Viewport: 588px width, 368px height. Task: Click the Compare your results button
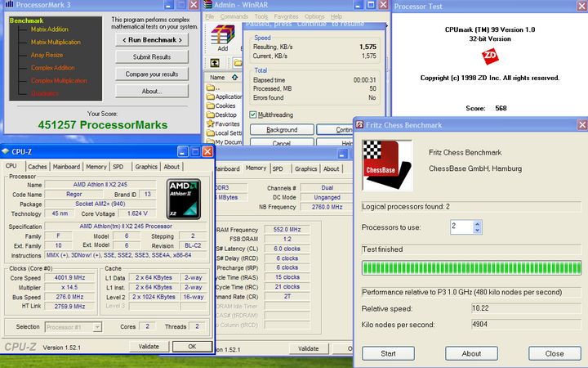152,74
